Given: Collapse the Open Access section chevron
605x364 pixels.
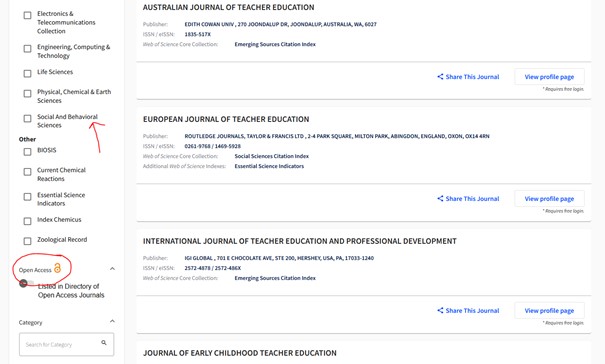Looking at the screenshot, I should coord(112,269).
